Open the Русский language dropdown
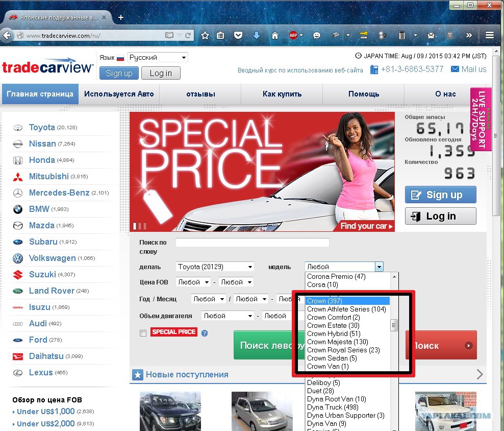504x431 pixels. click(158, 58)
